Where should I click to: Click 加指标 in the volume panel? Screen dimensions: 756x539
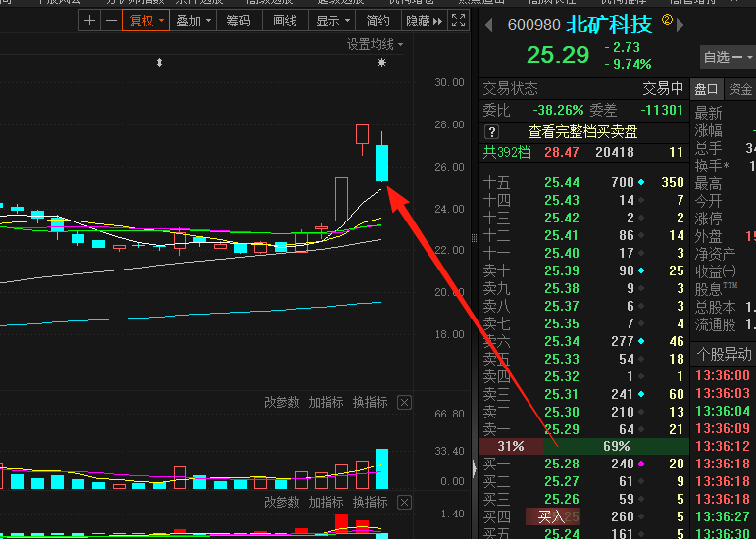(326, 402)
